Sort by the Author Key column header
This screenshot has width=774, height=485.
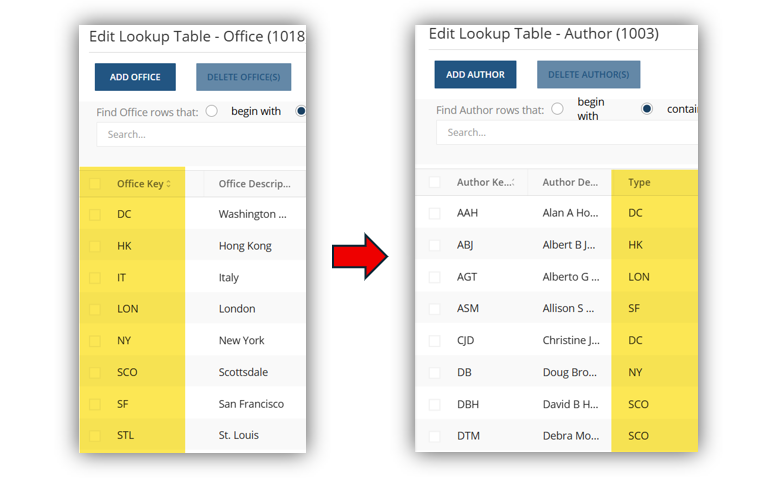(484, 182)
